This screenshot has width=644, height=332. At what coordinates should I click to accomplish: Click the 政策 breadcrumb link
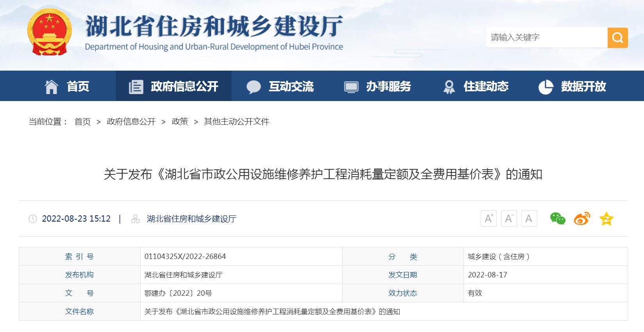(180, 122)
